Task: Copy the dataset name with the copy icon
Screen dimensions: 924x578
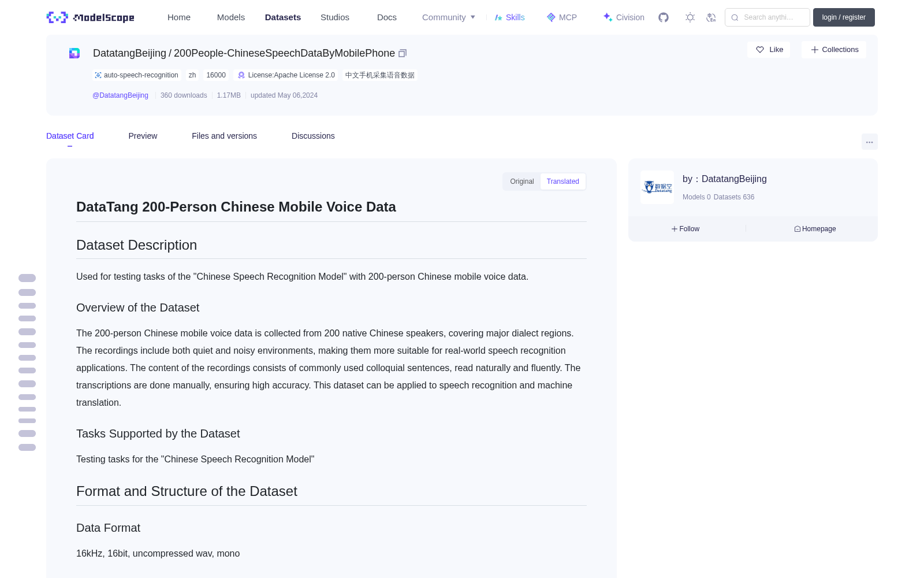Action: pyautogui.click(x=403, y=53)
